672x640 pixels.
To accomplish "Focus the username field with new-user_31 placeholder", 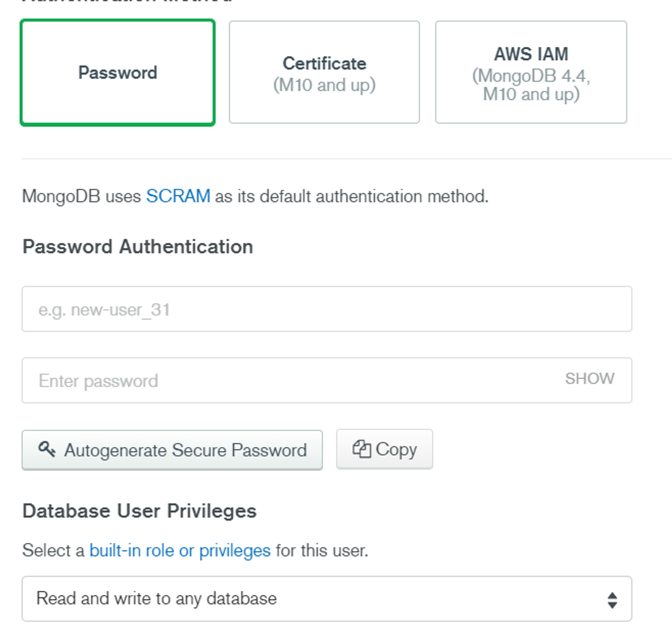I will tap(327, 309).
